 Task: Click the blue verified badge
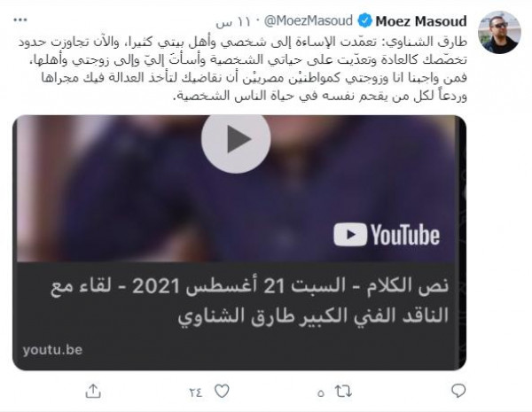point(364,21)
